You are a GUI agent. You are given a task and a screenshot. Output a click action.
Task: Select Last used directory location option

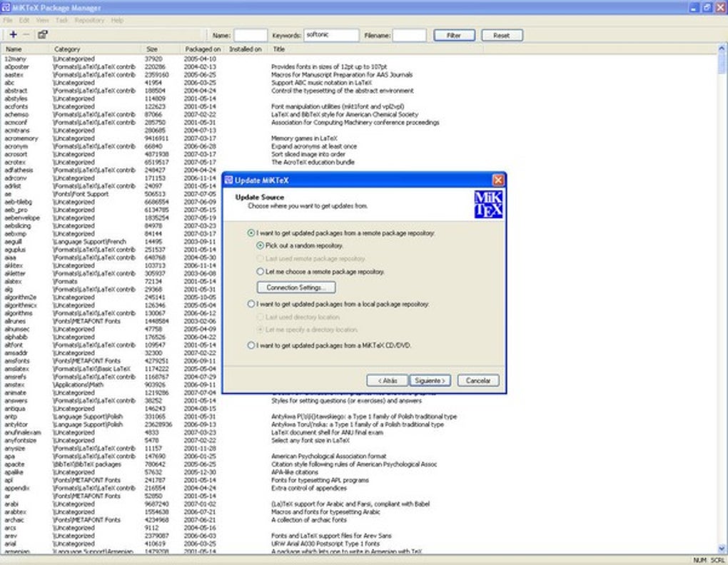[260, 317]
